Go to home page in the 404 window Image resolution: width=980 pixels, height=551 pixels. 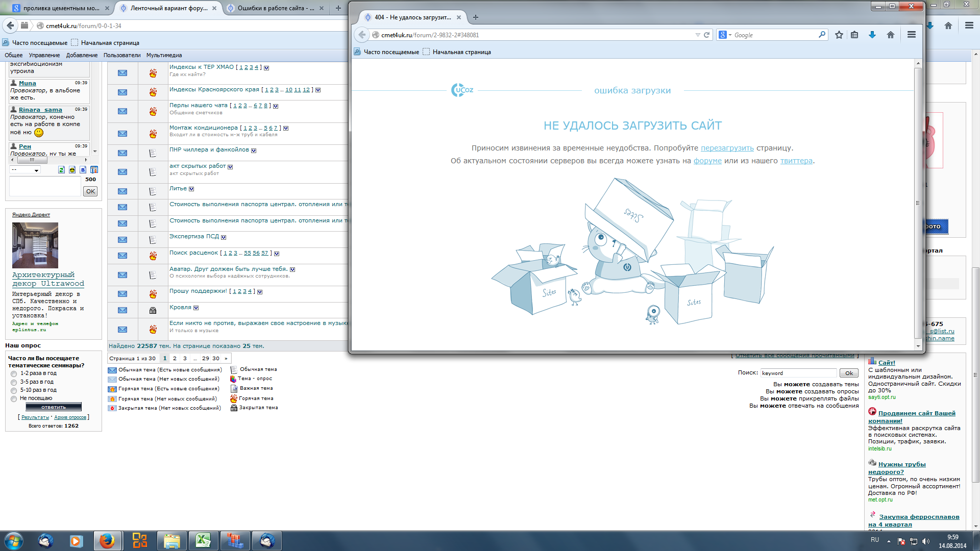point(891,35)
